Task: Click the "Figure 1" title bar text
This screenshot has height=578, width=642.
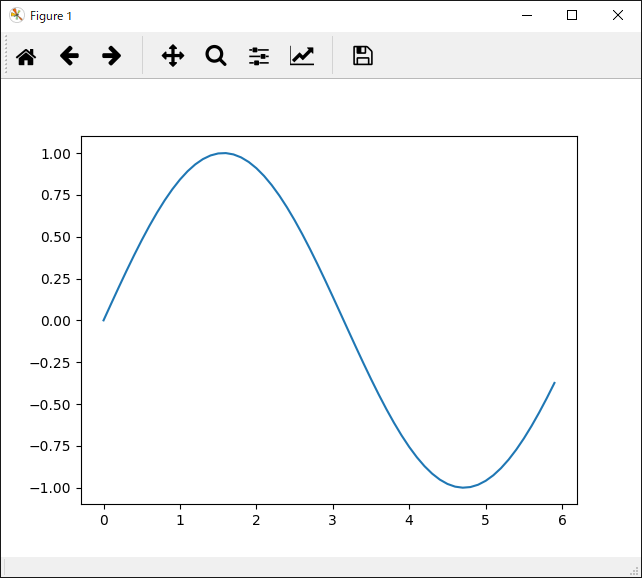Action: click(x=51, y=16)
